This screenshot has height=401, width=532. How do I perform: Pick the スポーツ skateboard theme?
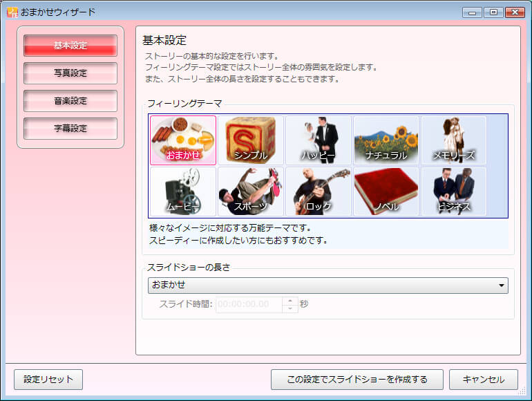coord(251,192)
